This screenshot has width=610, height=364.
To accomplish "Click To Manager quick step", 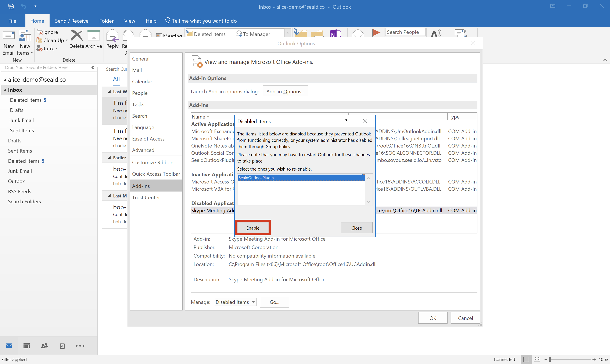I will click(x=253, y=34).
